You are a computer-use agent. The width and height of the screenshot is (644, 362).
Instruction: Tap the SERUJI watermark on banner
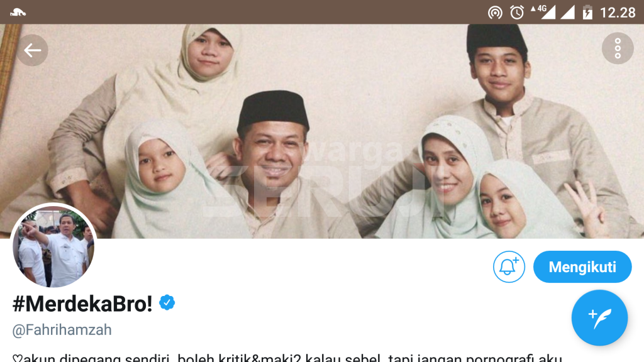coord(316,191)
